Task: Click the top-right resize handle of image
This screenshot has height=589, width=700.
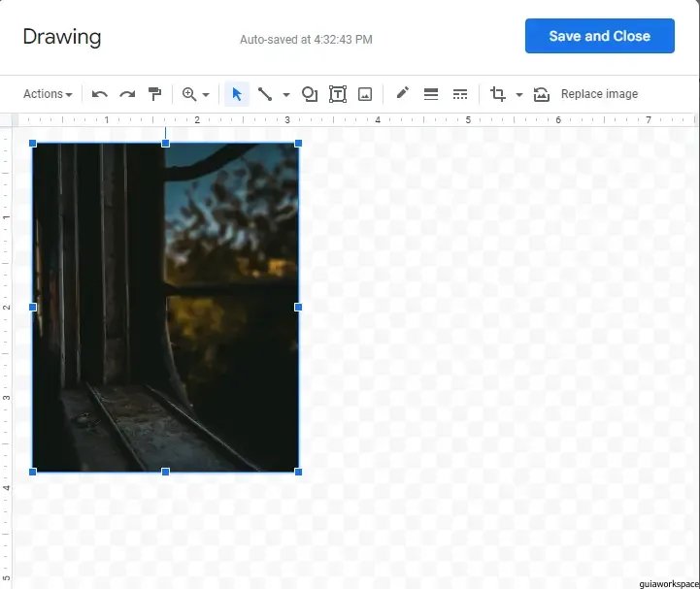Action: [x=298, y=144]
